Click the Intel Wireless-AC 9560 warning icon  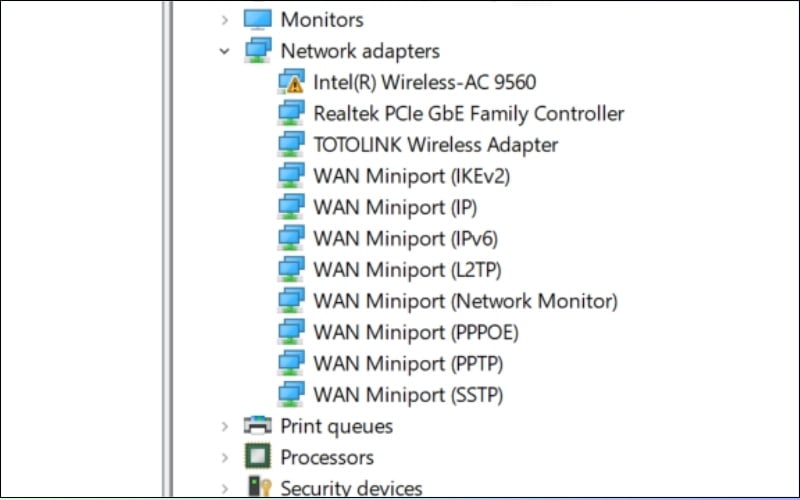[x=291, y=82]
